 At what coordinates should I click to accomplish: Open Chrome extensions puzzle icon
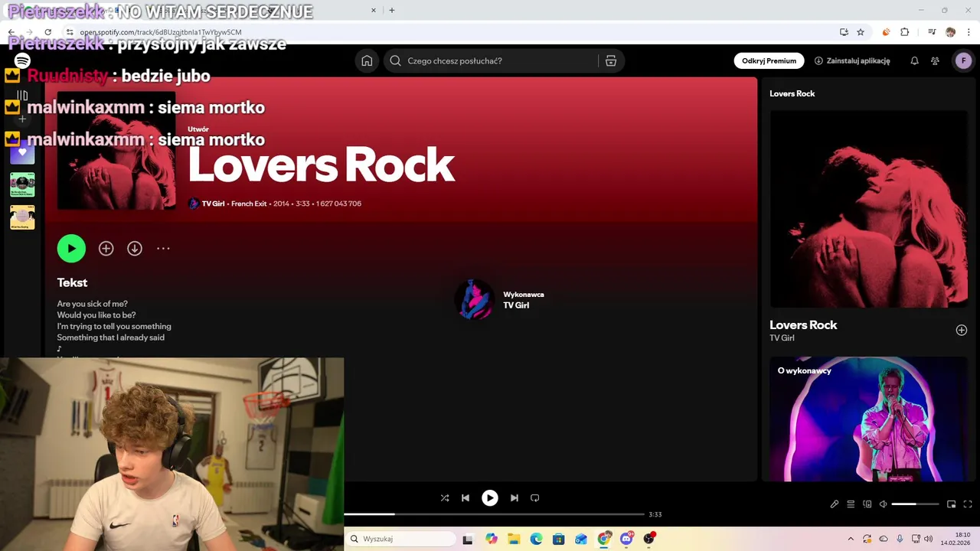[905, 32]
